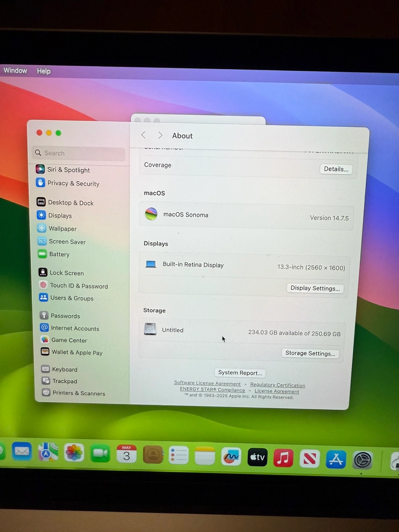Select the Printers & Scanners icon
399x532 pixels.
(46, 392)
